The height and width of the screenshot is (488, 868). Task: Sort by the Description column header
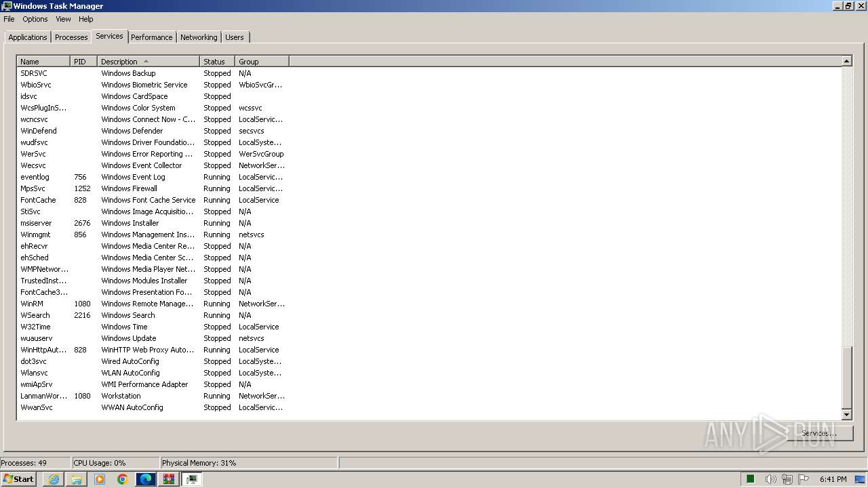(x=148, y=62)
